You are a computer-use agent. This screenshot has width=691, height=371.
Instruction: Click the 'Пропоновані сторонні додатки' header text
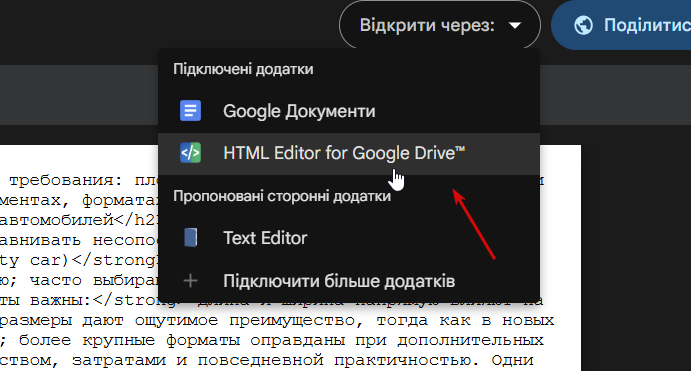[282, 196]
